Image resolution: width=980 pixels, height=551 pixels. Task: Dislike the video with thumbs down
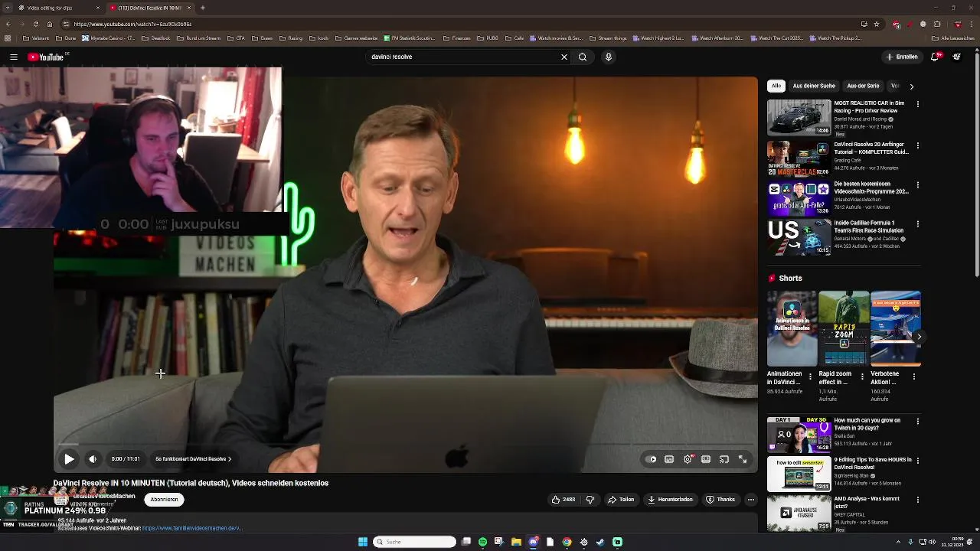click(590, 500)
